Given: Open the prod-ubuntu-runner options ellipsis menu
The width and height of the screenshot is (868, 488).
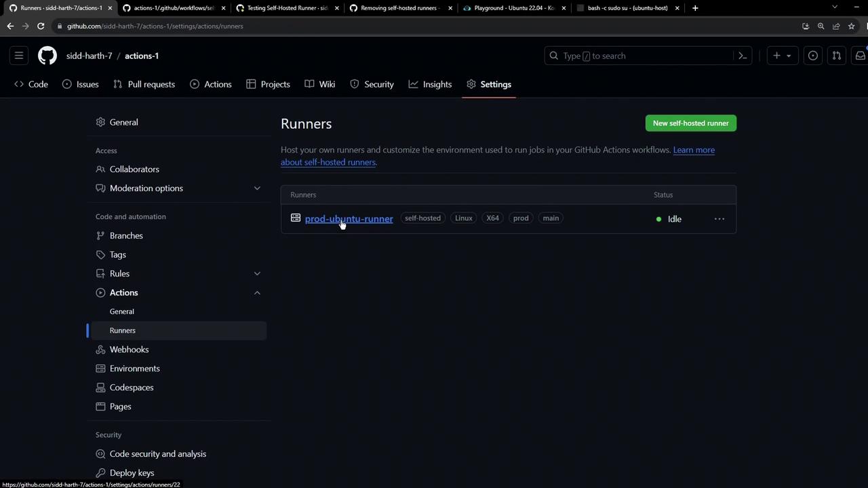Looking at the screenshot, I should pos(719,219).
